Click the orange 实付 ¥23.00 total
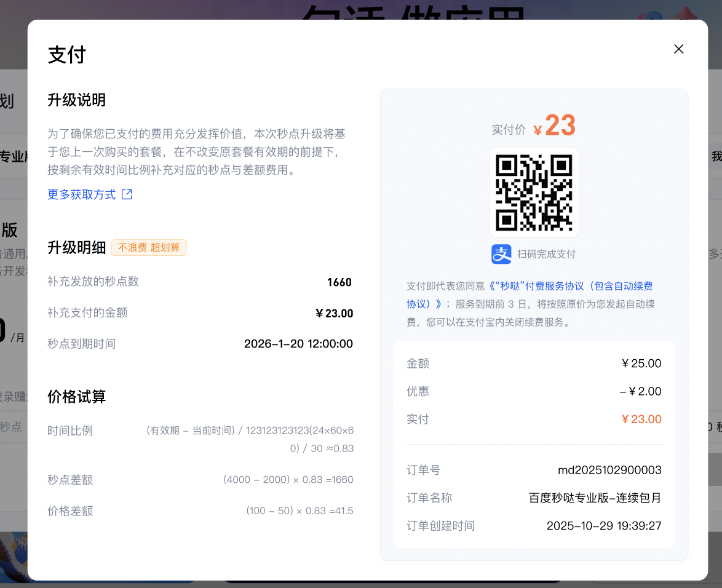The image size is (722, 588). (x=641, y=419)
